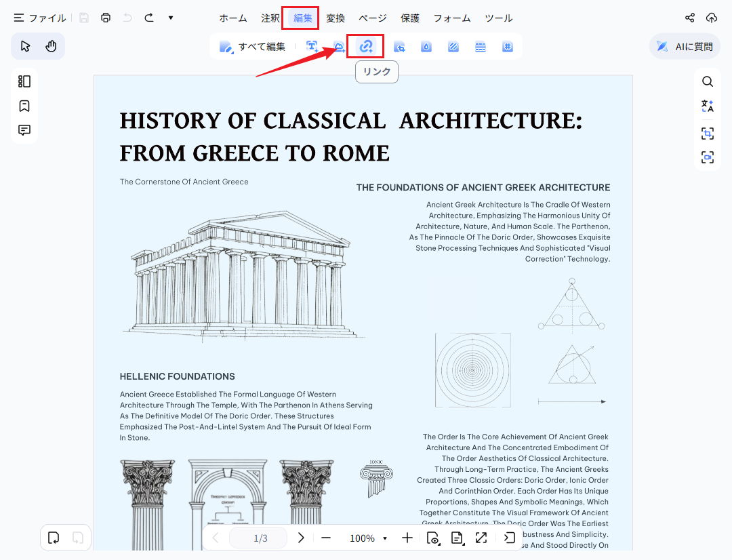
Task: Select the 編集 tab
Action: (x=302, y=18)
